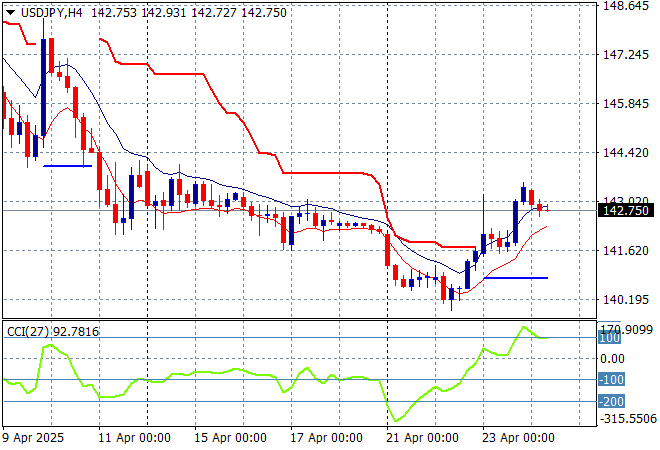Click the 23 Apr 00:00 date label
The image size is (660, 450).
tap(518, 438)
